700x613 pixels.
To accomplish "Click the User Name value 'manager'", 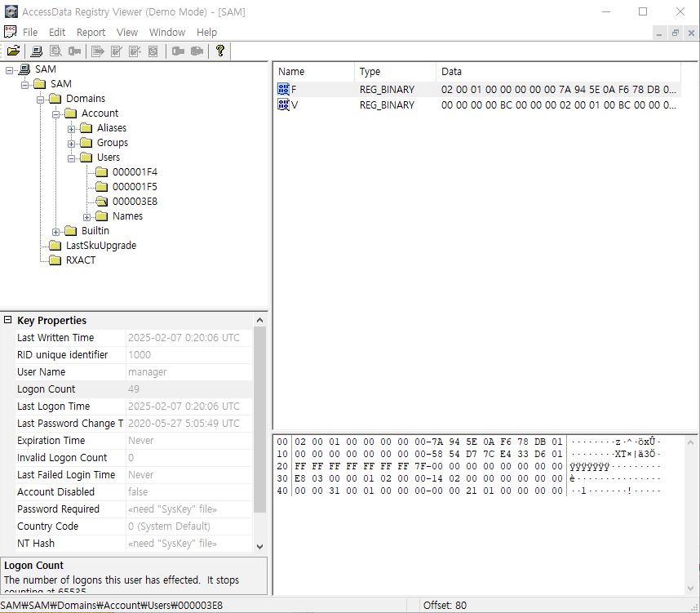I will [148, 372].
